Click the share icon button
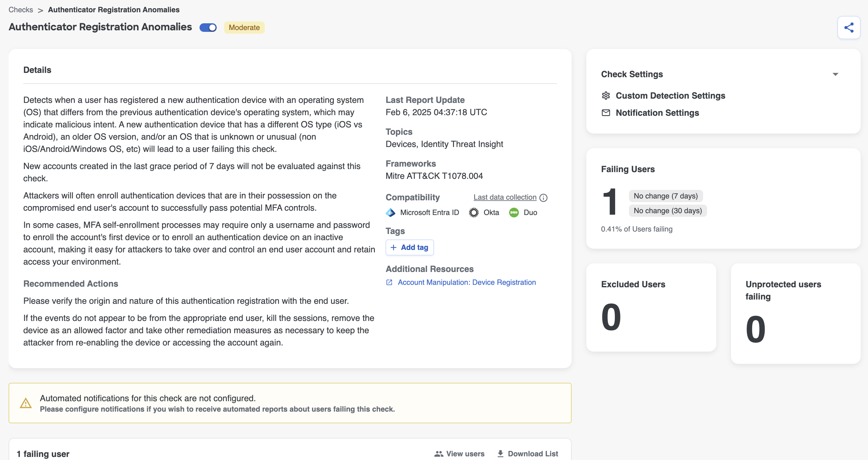 (848, 27)
